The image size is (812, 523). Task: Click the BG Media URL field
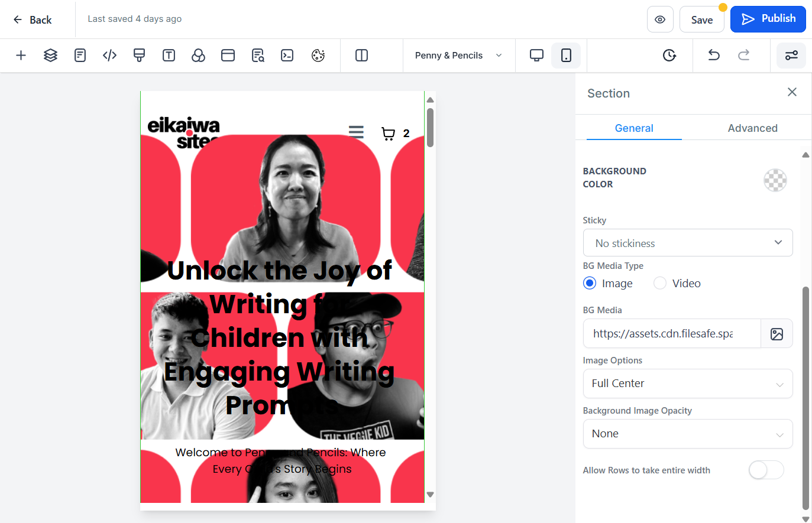pos(672,334)
